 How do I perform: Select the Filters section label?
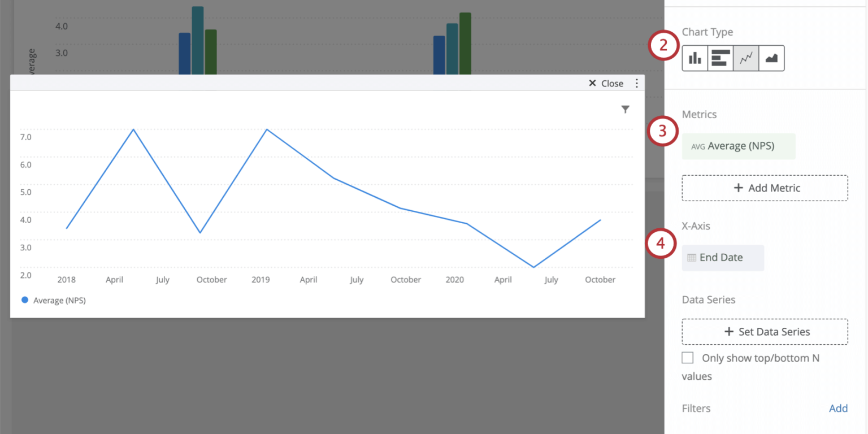[x=696, y=408]
